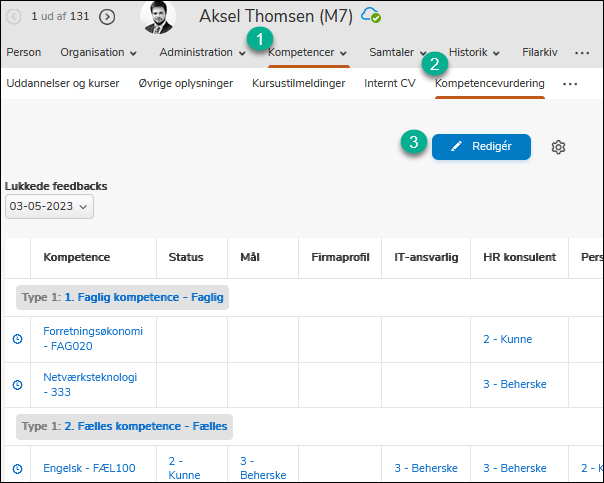Switch to Internt CV tab
Image resolution: width=604 pixels, height=483 pixels.
(390, 83)
